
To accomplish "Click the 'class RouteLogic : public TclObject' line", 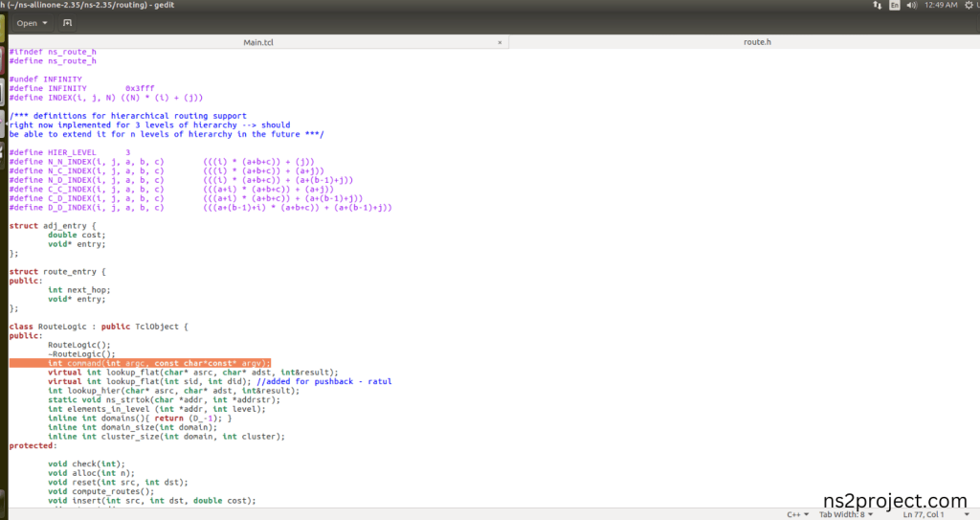I will tap(99, 327).
